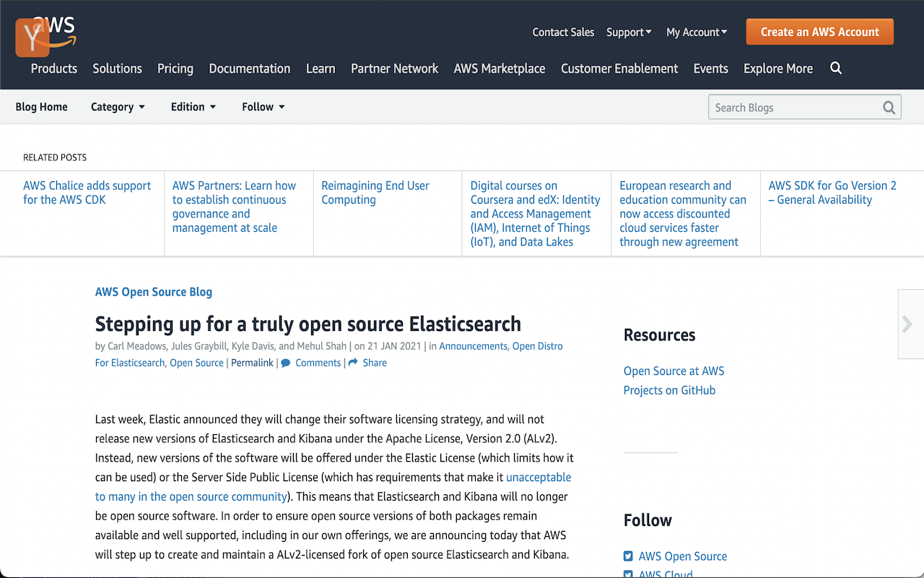Open the Solutions menu
The height and width of the screenshot is (578, 924).
[x=117, y=69]
